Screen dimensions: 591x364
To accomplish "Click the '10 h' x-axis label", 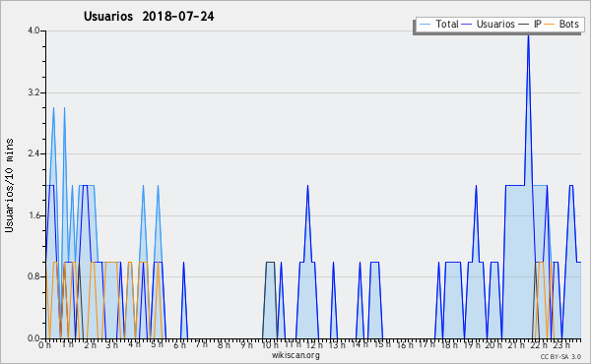I will tap(270, 345).
